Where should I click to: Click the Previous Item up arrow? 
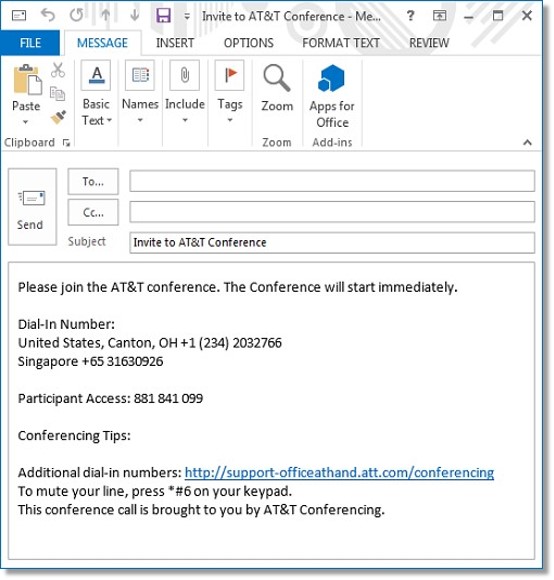[x=106, y=15]
